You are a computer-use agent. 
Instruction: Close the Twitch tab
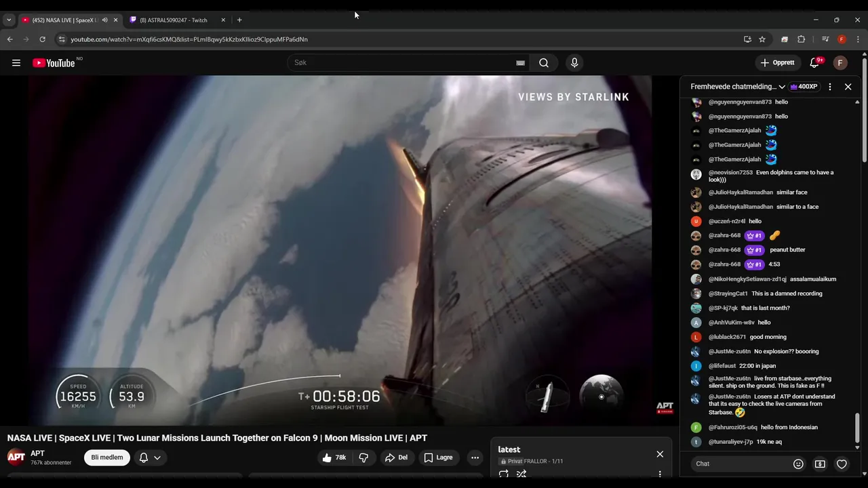pos(223,20)
